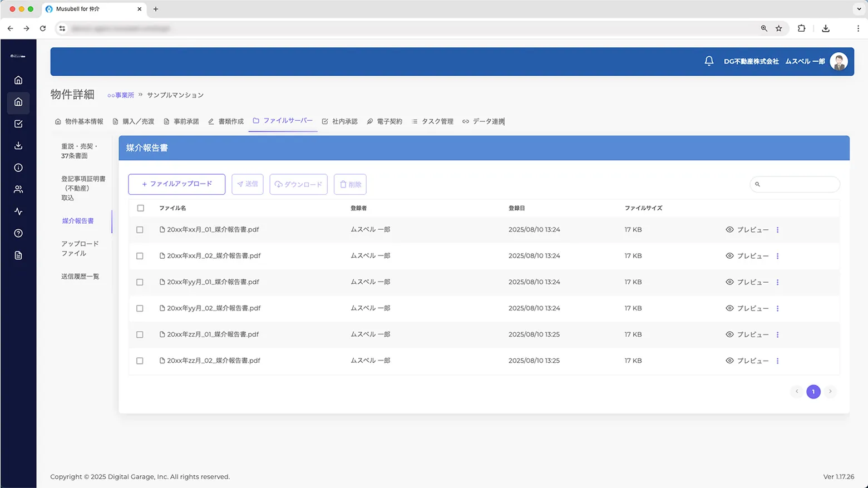868x488 pixels.
Task: Open the kebab menu for 20xx年zz月_02_媒介報告書.pdf
Action: point(777,361)
